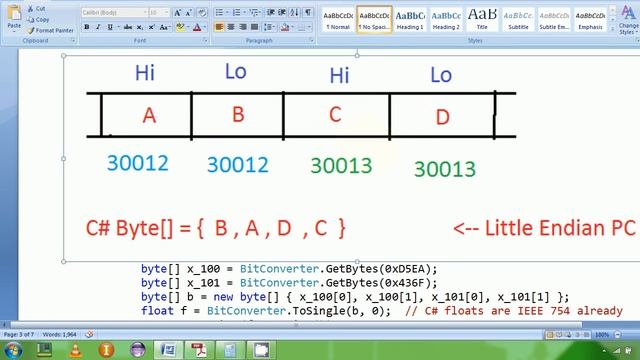The height and width of the screenshot is (360, 640).
Task: Apply the text highlight color
Action: (179, 27)
